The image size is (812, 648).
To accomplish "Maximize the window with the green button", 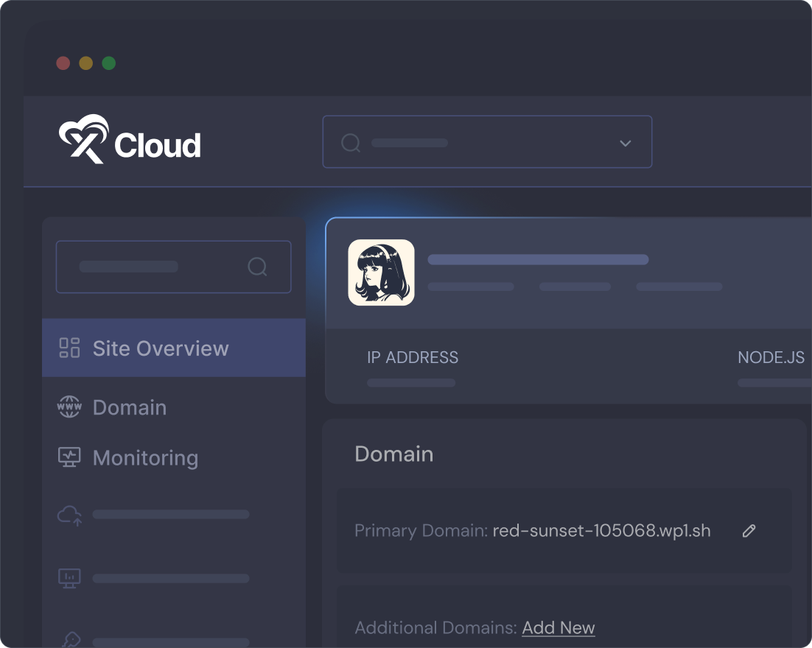I will [108, 63].
